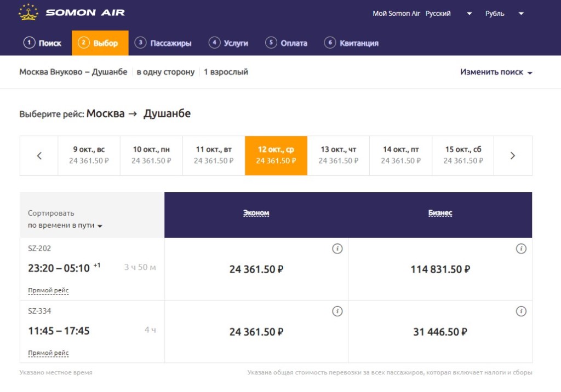This screenshot has width=561, height=392.
Task: Go to previous dates with left arrow
Action: [x=39, y=155]
